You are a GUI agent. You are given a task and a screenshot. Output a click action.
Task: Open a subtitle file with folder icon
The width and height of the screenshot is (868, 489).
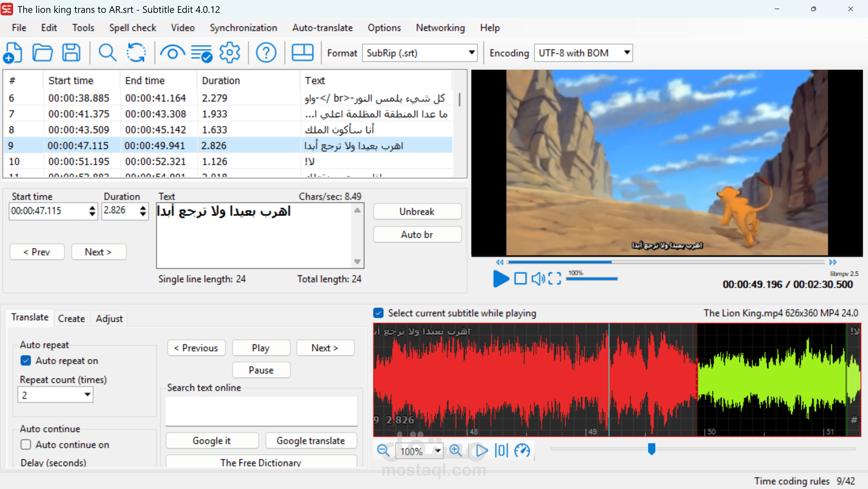[43, 53]
